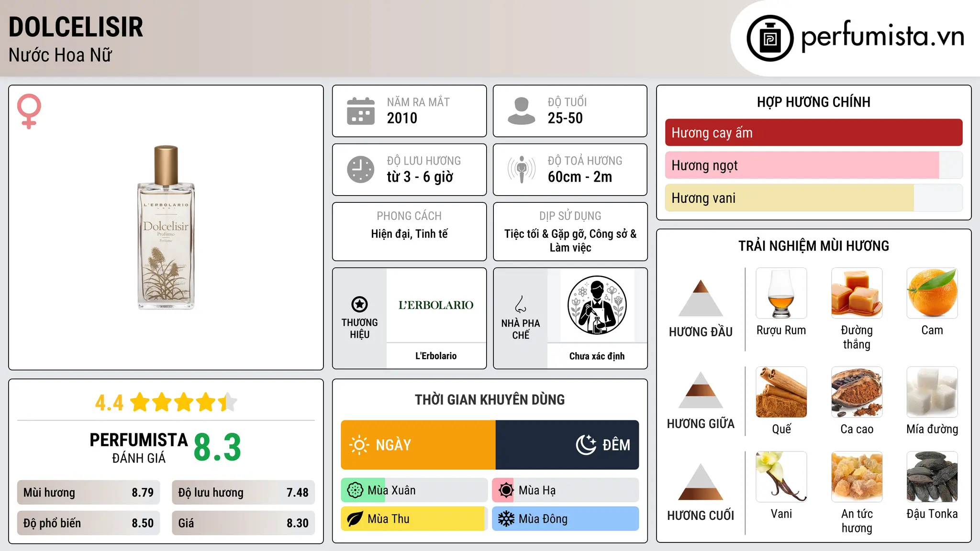Click the Hương ngọt pink accord bar
Image resolution: width=980 pixels, height=551 pixels.
tap(814, 165)
